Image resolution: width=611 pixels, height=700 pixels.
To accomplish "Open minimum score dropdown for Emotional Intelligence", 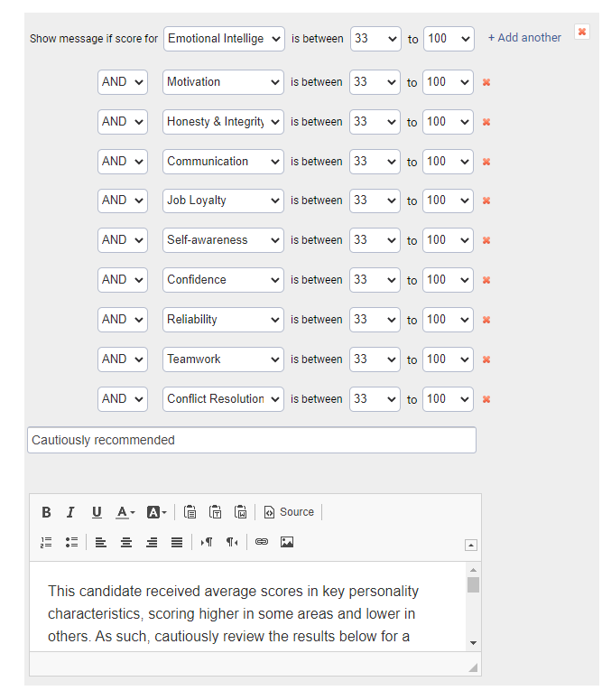I will tap(375, 39).
